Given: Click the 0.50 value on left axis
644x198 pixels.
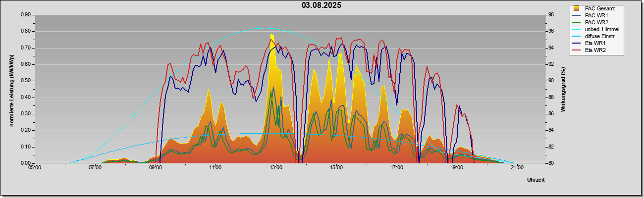Looking at the screenshot, I should (x=26, y=81).
